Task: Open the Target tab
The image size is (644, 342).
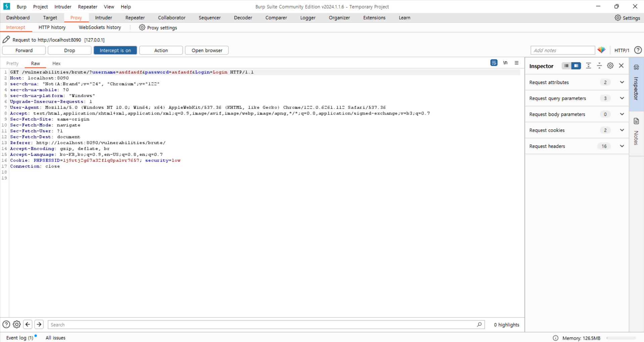Action: [50, 18]
